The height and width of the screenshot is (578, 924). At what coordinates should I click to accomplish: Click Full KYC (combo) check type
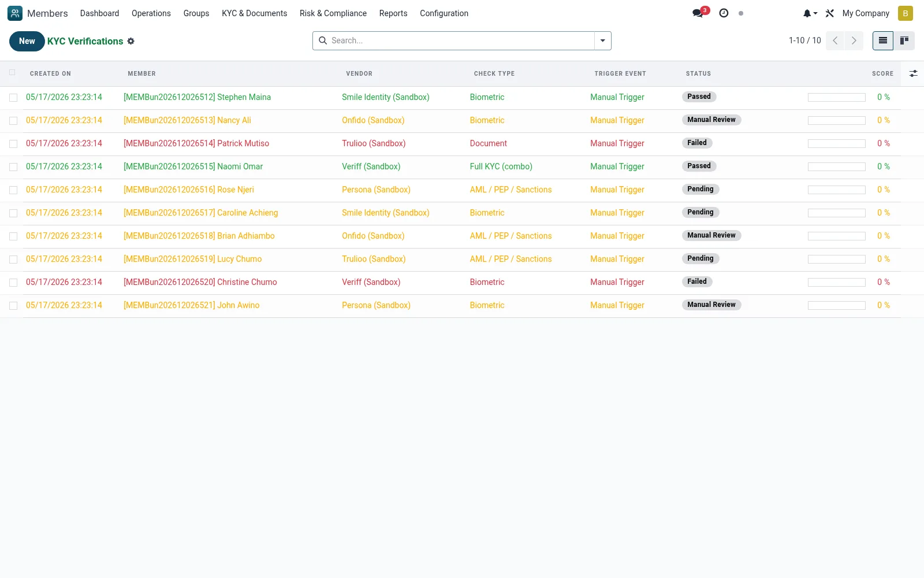click(x=501, y=166)
